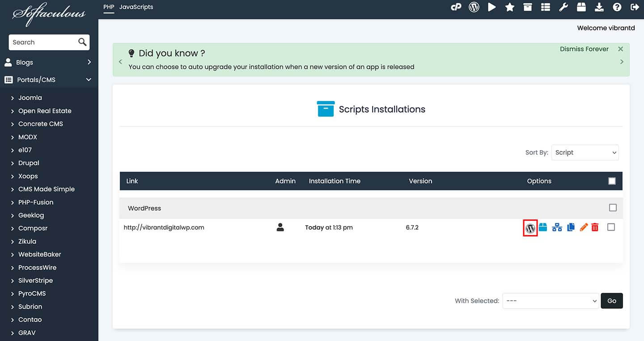Click the Installation Time column header
The width and height of the screenshot is (644, 341).
pos(335,181)
